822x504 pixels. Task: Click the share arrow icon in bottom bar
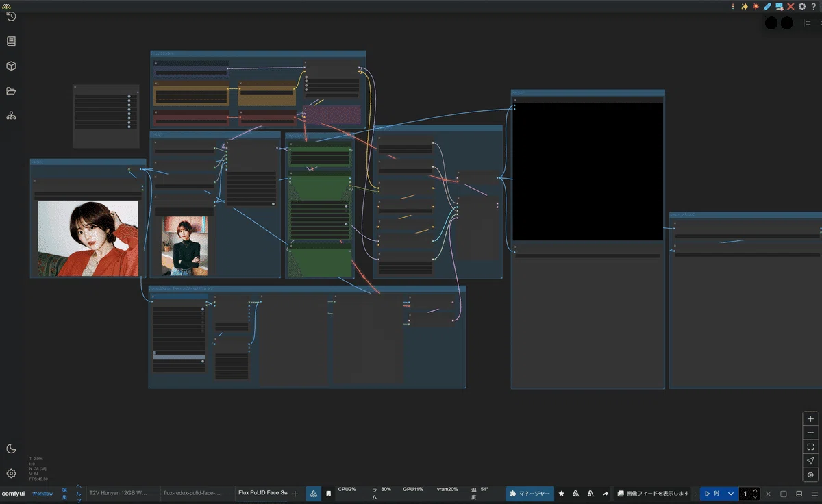(606, 494)
